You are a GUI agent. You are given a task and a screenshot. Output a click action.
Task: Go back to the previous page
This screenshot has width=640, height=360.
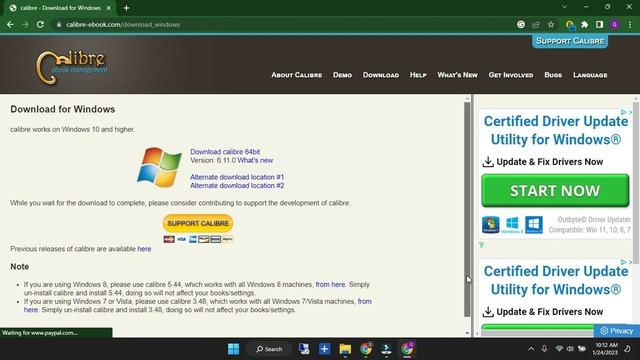[10, 24]
